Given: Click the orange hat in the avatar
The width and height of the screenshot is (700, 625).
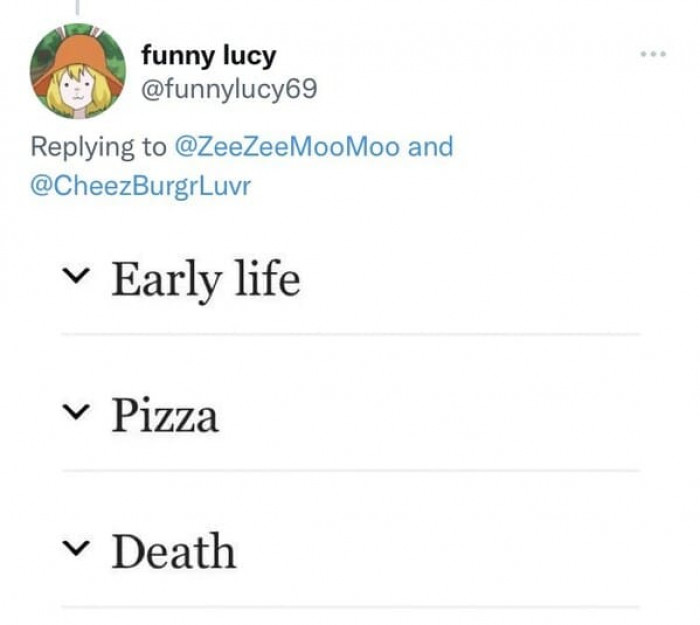Looking at the screenshot, I should click(77, 50).
